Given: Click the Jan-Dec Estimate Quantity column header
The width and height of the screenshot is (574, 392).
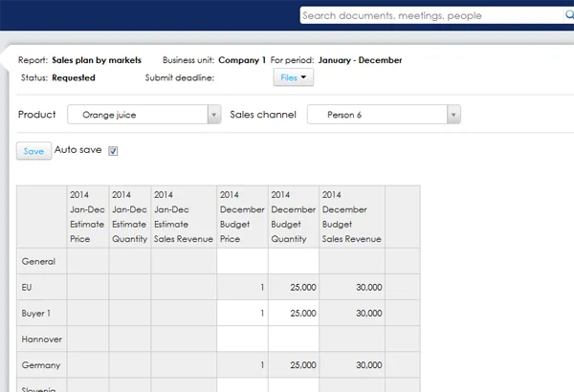Looking at the screenshot, I should (x=130, y=217).
